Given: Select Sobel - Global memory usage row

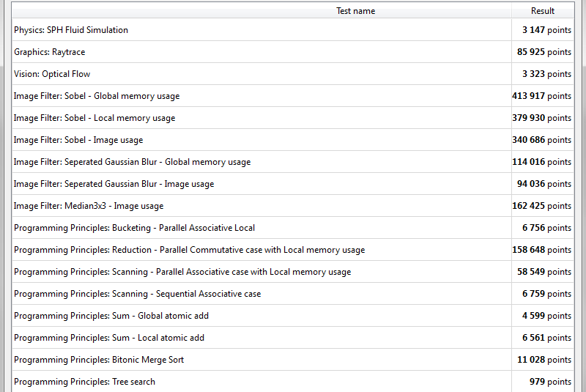Looking at the screenshot, I should point(97,96).
